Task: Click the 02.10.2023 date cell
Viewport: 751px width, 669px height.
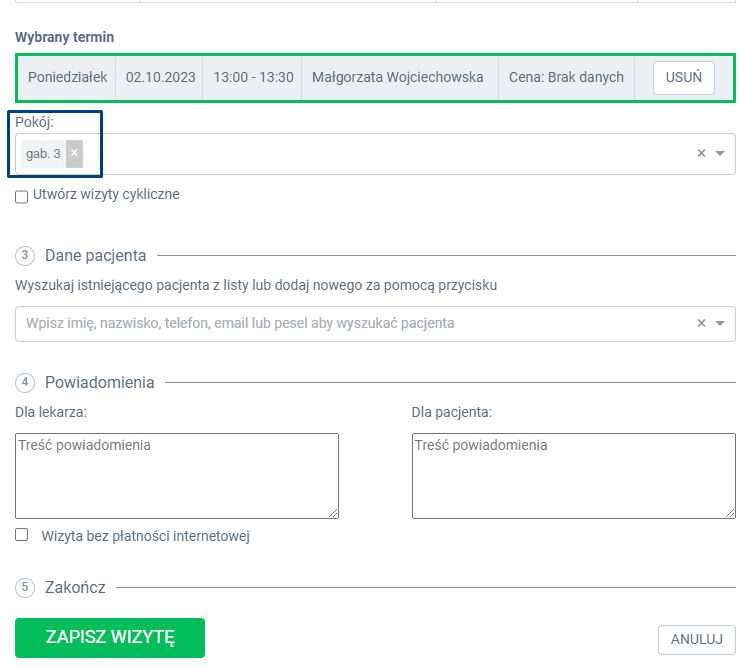Action: tap(159, 78)
